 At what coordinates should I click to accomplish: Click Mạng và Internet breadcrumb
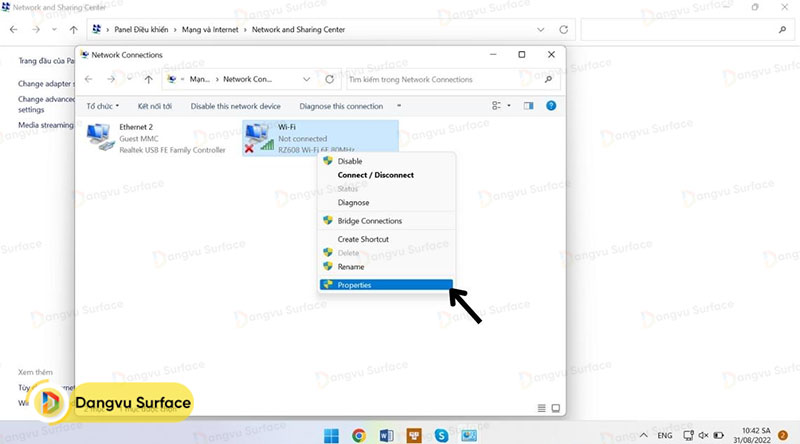[210, 30]
